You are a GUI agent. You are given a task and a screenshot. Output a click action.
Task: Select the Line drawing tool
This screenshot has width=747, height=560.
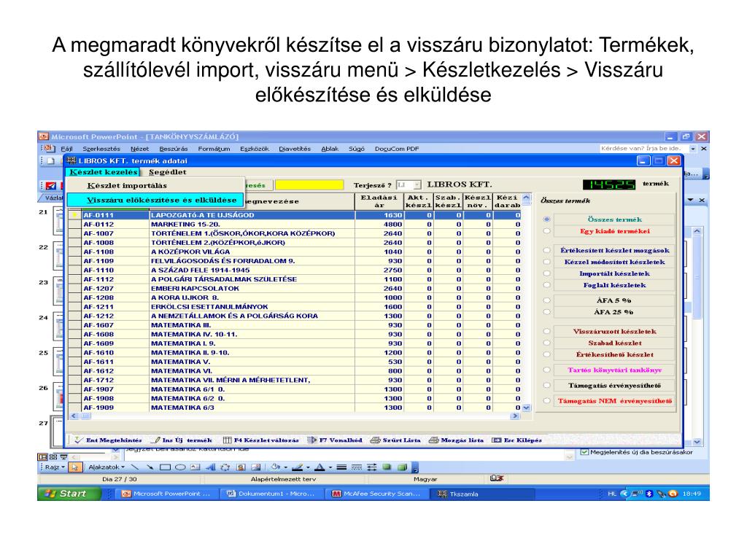(x=135, y=467)
